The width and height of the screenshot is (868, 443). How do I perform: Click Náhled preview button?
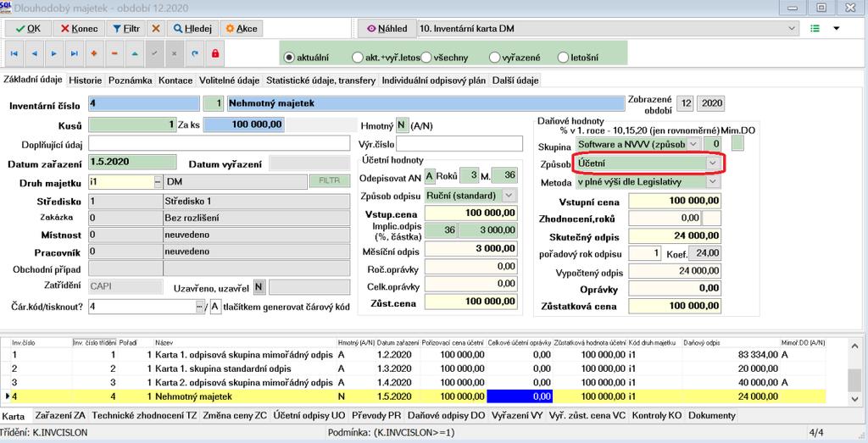(387, 29)
